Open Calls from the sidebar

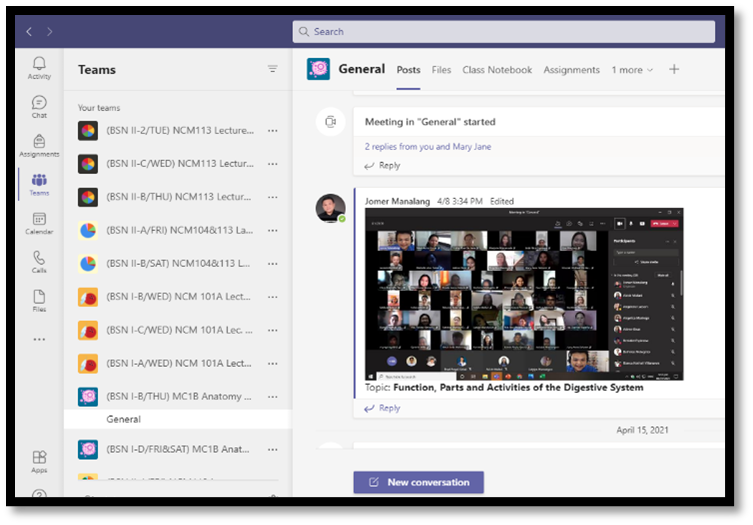point(39,262)
